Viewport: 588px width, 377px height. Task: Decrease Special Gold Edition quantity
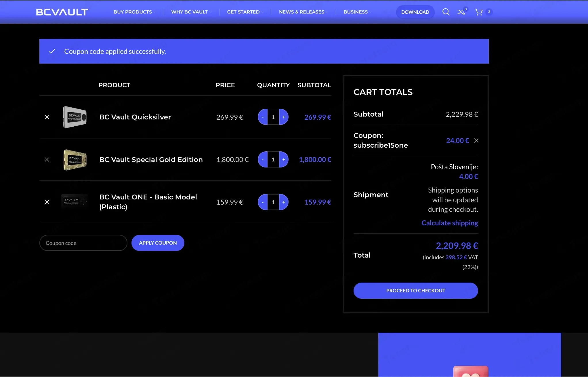[263, 159]
